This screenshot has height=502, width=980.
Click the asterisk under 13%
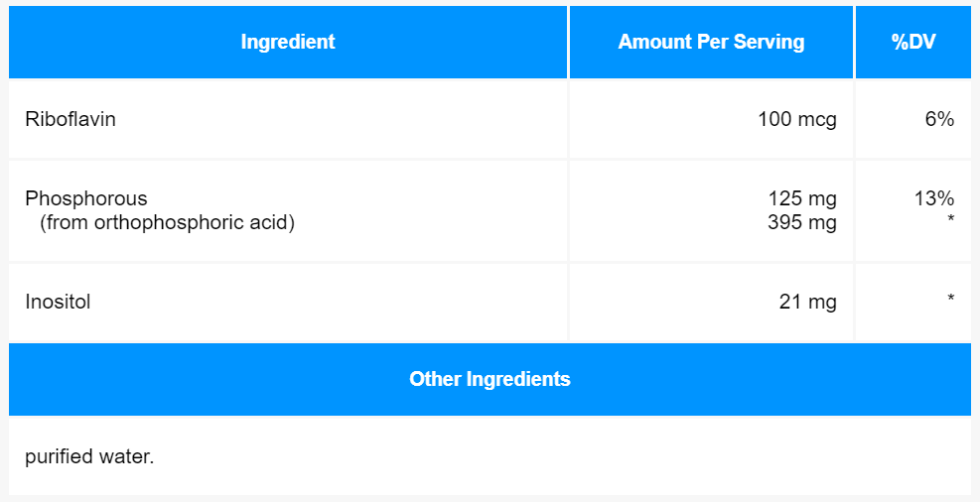coord(950,219)
